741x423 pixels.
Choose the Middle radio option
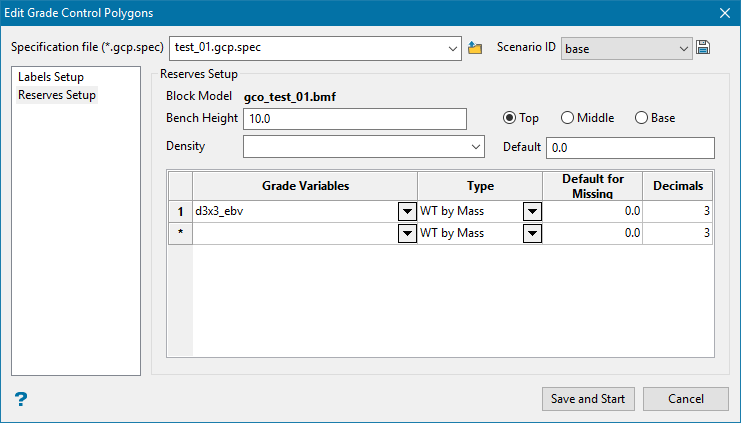pyautogui.click(x=568, y=118)
